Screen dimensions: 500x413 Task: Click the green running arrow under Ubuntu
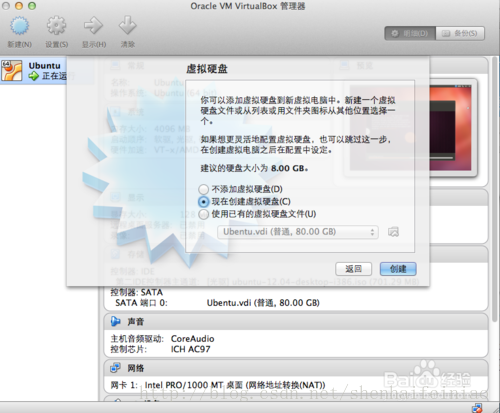(33, 76)
